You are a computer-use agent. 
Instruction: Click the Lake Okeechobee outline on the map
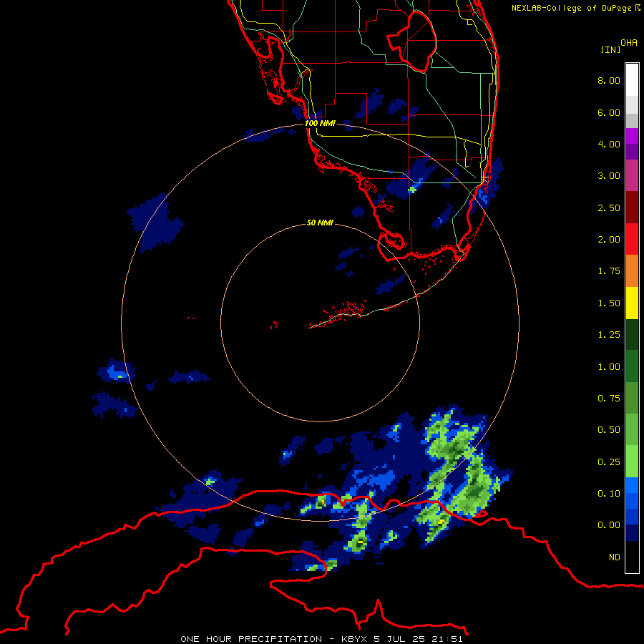point(412,41)
